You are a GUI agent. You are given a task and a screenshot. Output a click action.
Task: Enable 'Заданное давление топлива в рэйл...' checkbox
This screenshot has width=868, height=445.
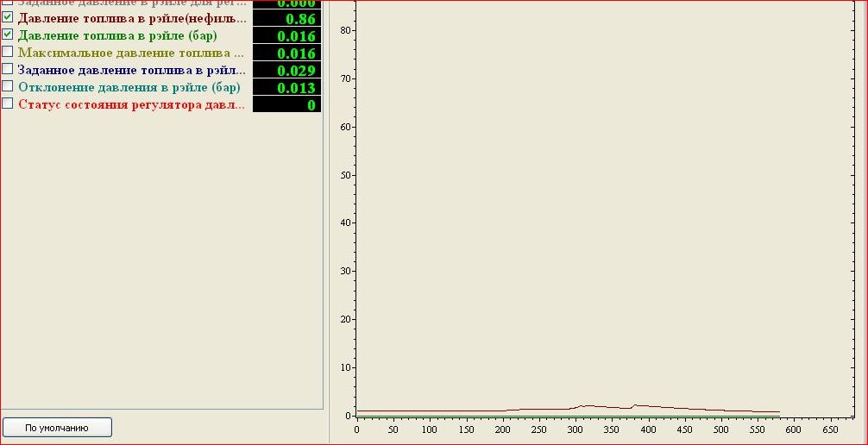pyautogui.click(x=7, y=69)
